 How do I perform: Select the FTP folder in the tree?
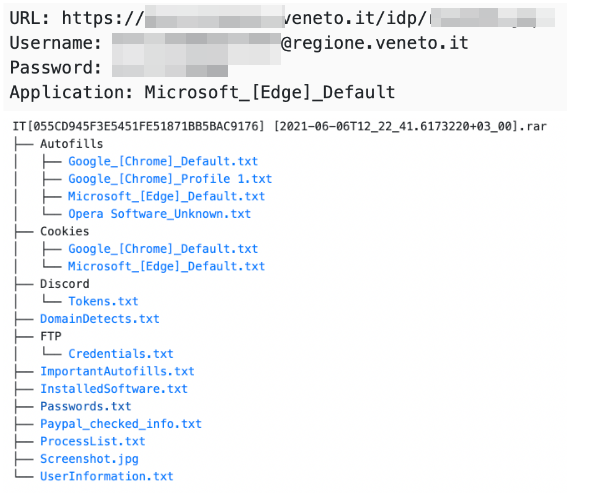50,336
